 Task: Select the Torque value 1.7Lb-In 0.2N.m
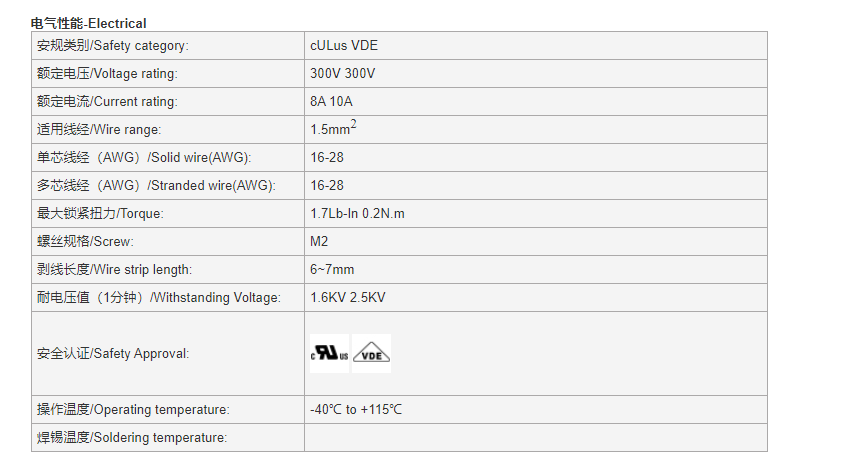pyautogui.click(x=357, y=214)
